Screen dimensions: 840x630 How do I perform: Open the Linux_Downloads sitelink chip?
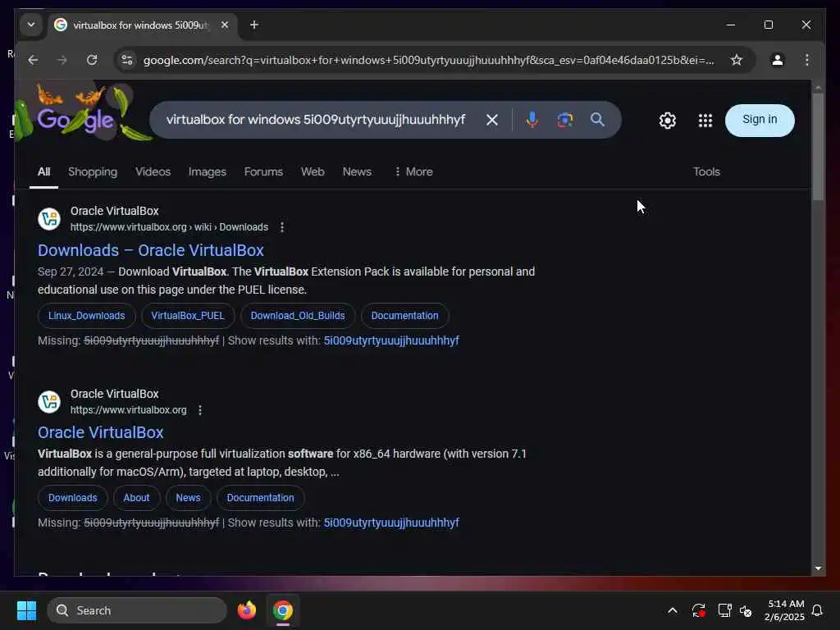(87, 316)
